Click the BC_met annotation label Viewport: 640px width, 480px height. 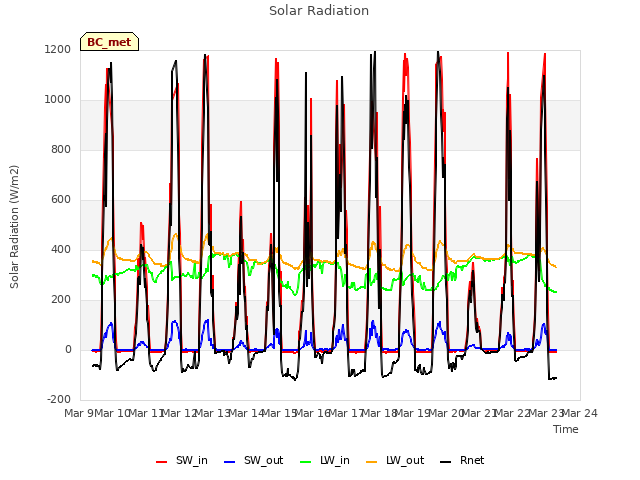point(109,42)
